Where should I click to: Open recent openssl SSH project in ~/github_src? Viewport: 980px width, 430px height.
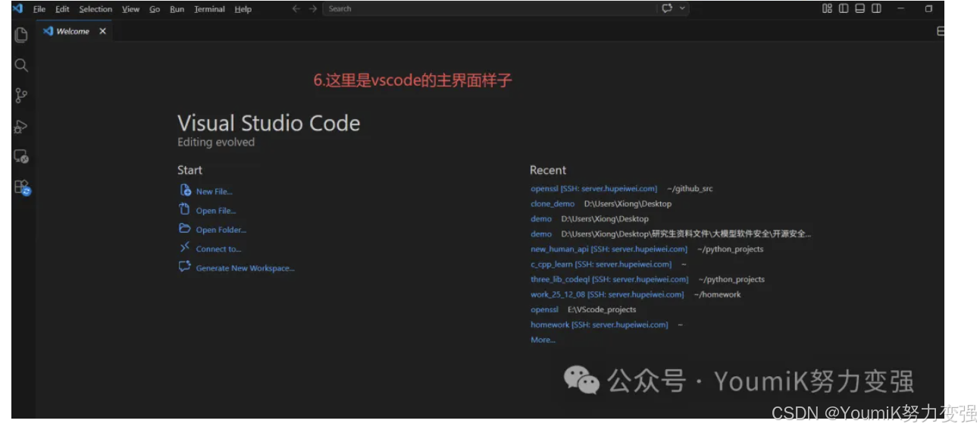coord(593,188)
